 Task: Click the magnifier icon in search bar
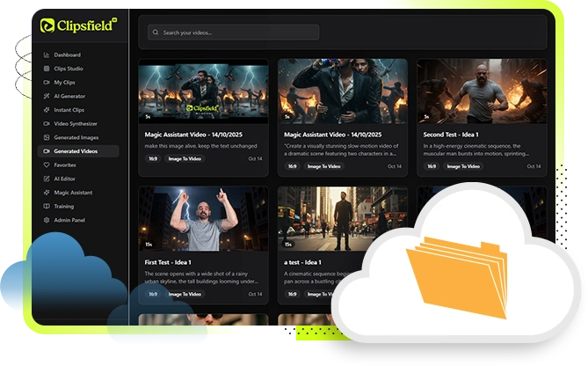(x=156, y=33)
